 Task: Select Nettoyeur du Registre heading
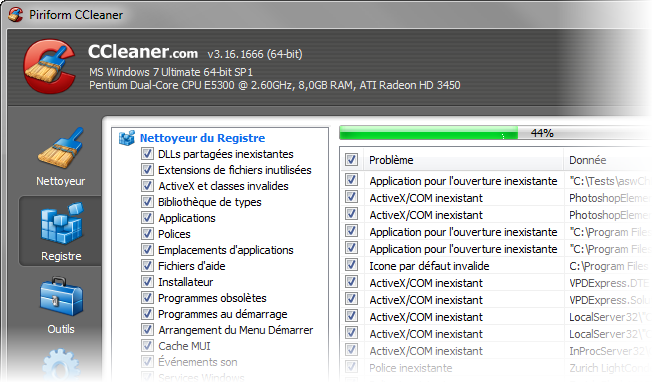(202, 138)
